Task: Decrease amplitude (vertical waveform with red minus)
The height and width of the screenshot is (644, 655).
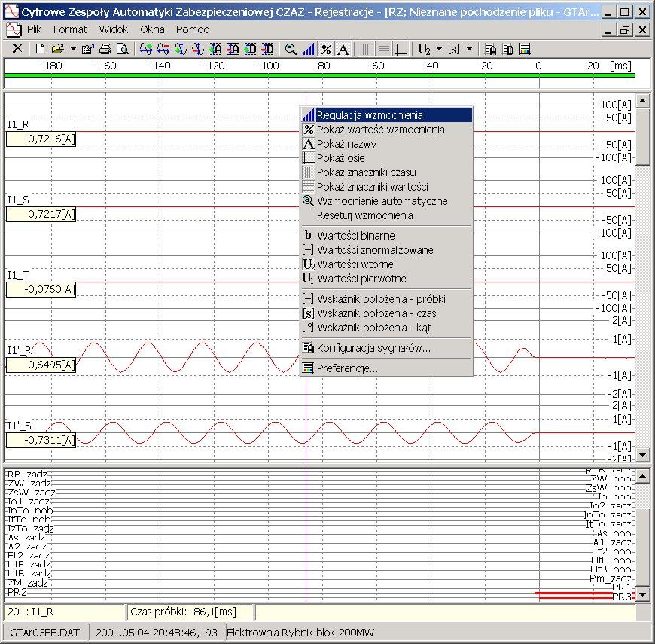Action: [197, 49]
